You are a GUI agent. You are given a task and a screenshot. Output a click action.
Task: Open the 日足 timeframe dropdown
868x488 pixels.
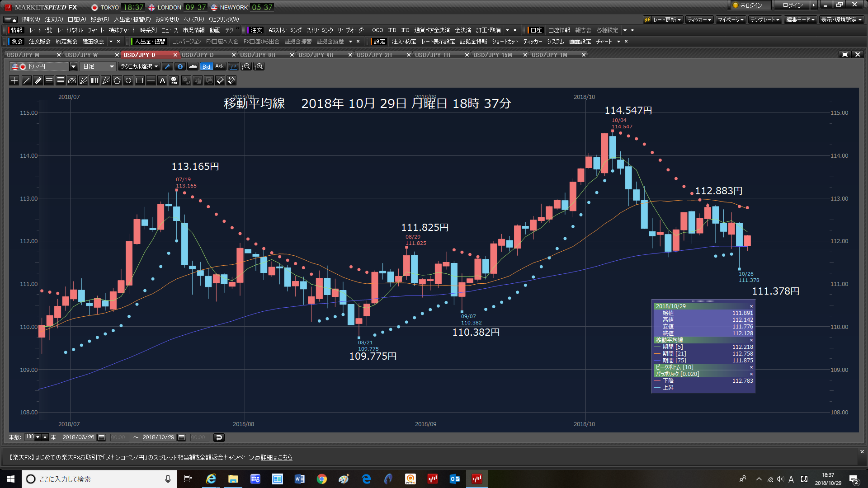[99, 66]
